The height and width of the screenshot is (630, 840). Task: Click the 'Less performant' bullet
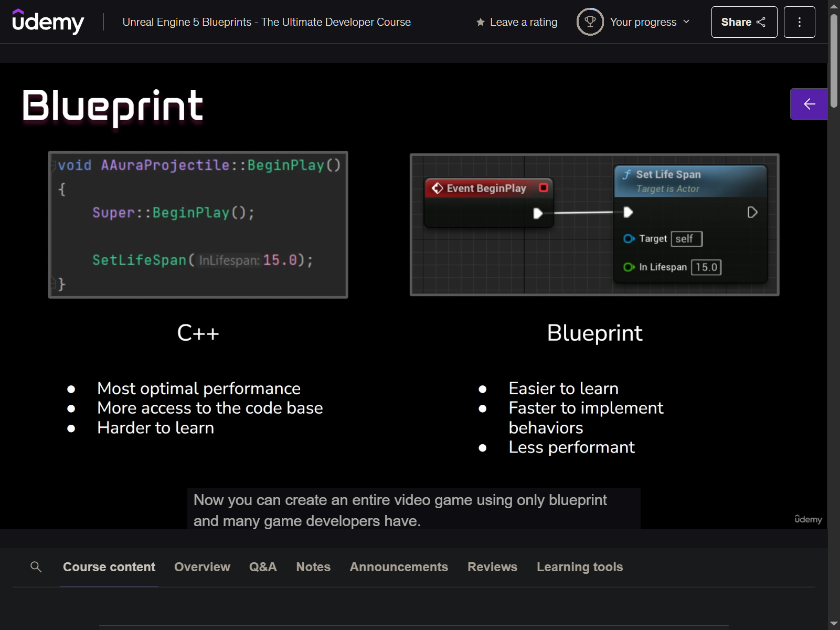click(x=571, y=447)
